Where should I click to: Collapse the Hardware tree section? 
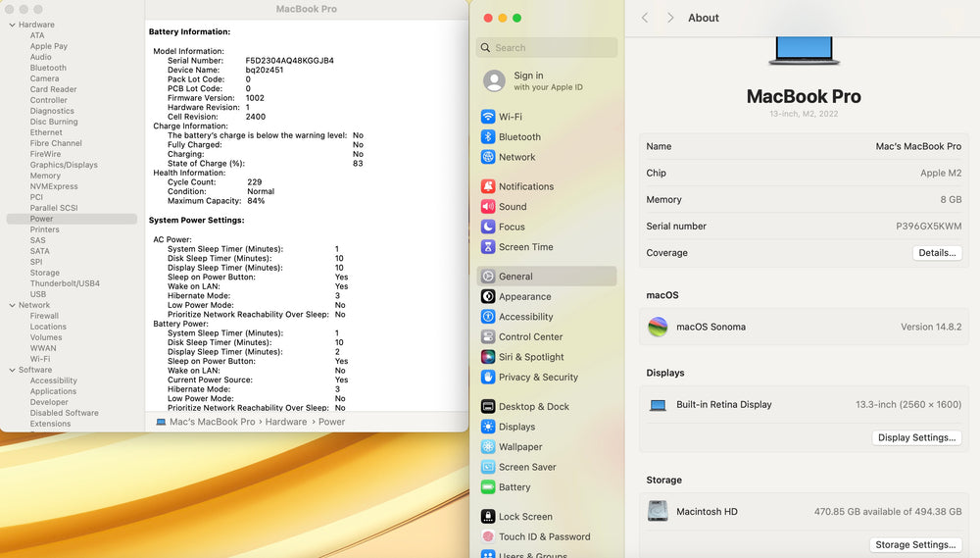tap(12, 25)
